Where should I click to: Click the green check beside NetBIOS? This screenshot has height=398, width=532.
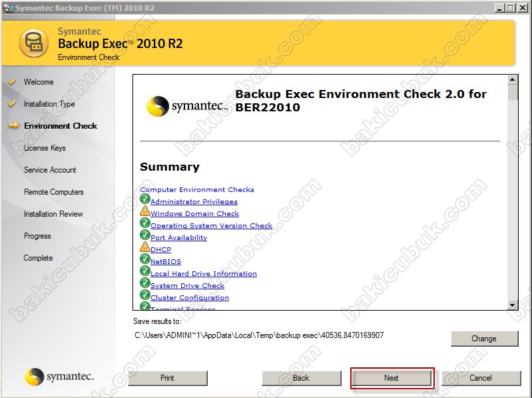[145, 259]
